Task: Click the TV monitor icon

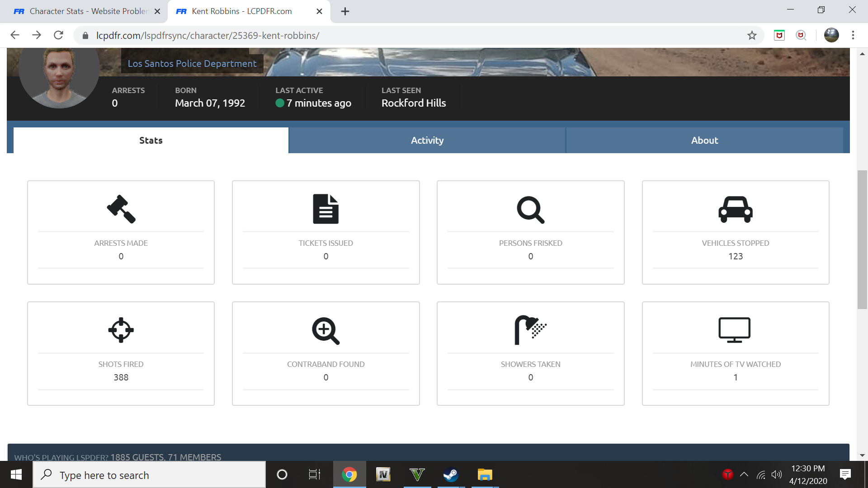Action: tap(734, 330)
